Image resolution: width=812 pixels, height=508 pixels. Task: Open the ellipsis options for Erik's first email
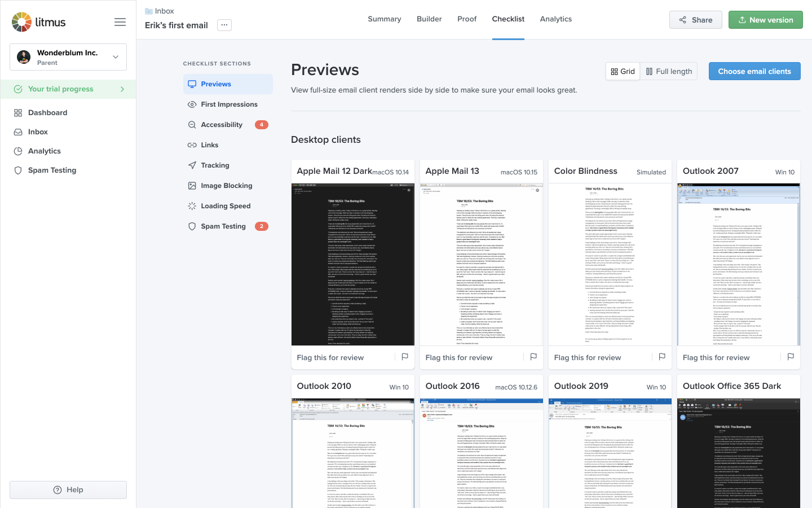tap(224, 25)
